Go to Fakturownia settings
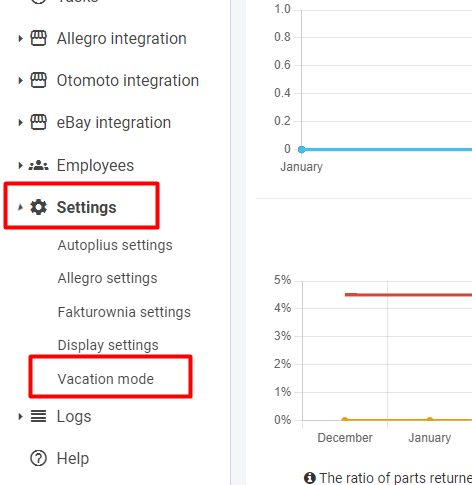472x485 pixels. [x=124, y=312]
